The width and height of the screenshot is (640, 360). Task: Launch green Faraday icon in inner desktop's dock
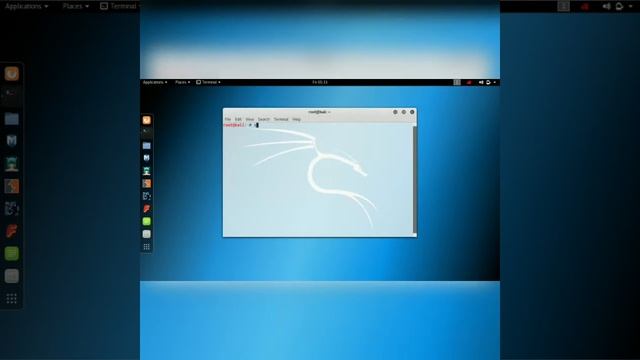[147, 221]
